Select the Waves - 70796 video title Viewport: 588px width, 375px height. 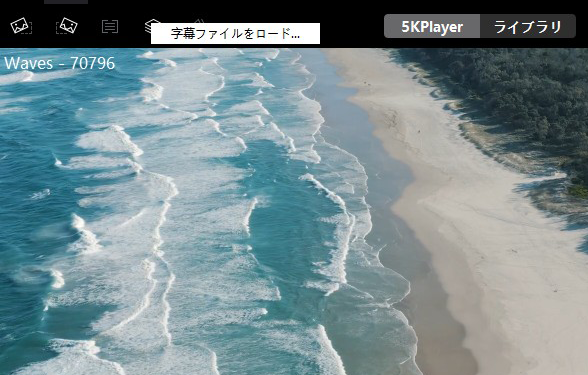click(x=59, y=63)
